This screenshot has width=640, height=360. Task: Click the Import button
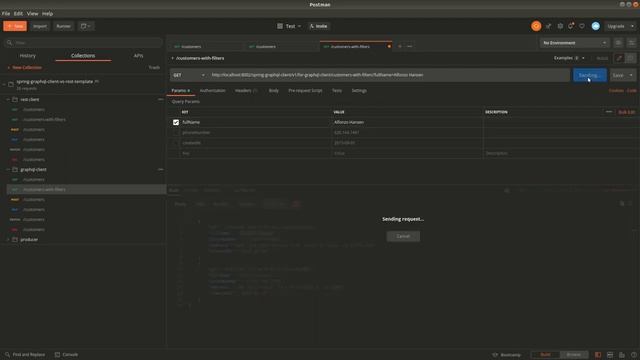coord(40,26)
